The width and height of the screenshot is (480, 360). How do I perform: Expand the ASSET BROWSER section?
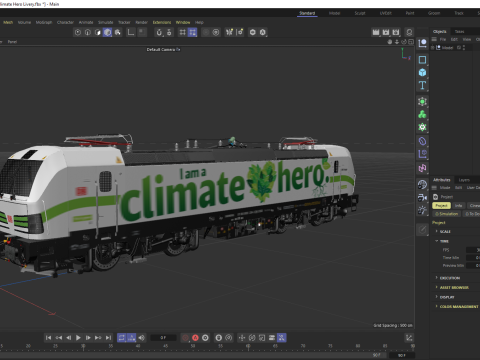tap(453, 287)
